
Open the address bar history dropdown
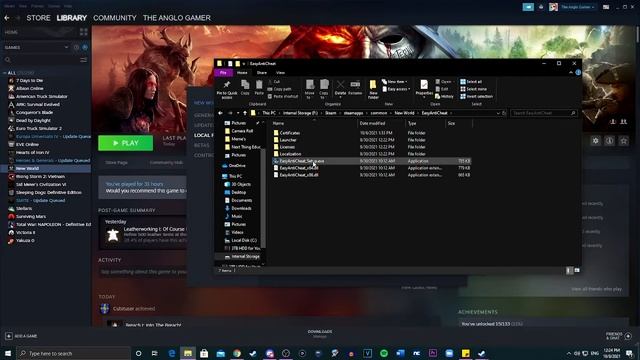(498, 113)
